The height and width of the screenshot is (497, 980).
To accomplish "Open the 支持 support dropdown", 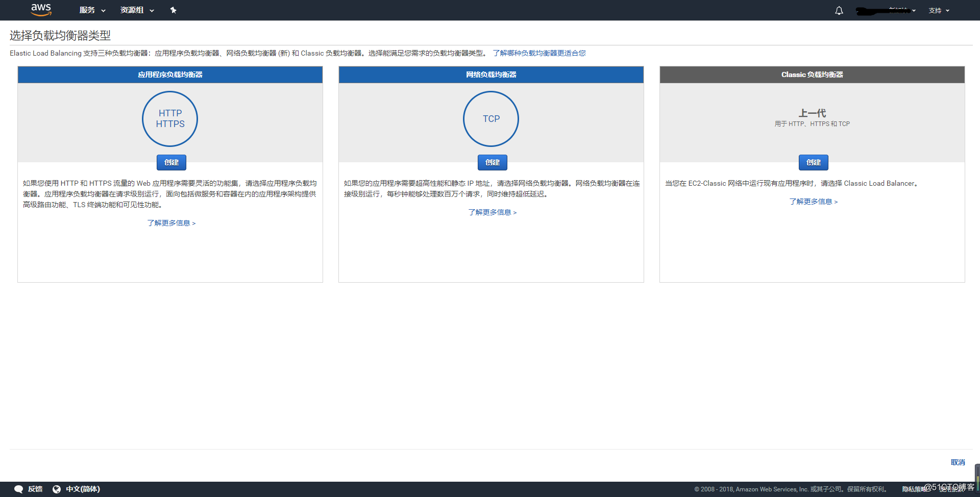I will (939, 11).
